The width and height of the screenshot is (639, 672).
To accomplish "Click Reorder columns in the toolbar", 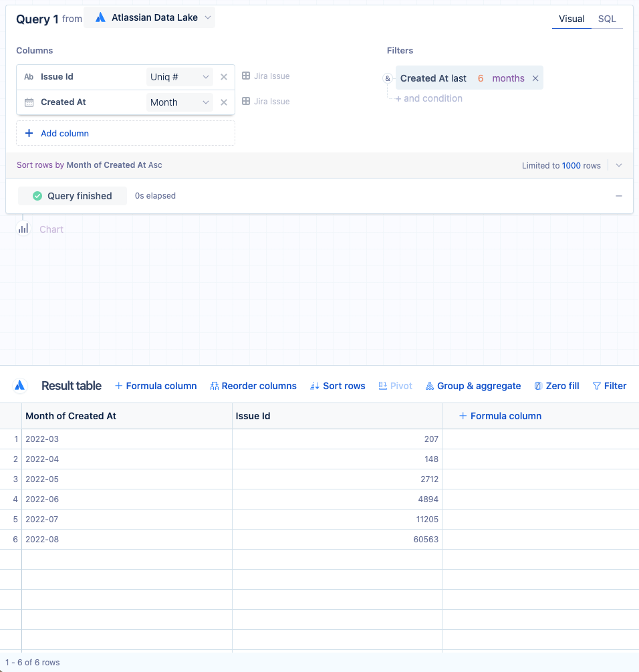I will (x=253, y=386).
